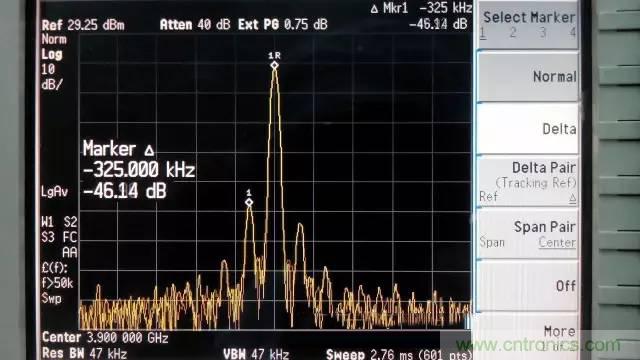Select marker number 2 in Select Marker
This screenshot has width=640, height=360.
tap(513, 33)
